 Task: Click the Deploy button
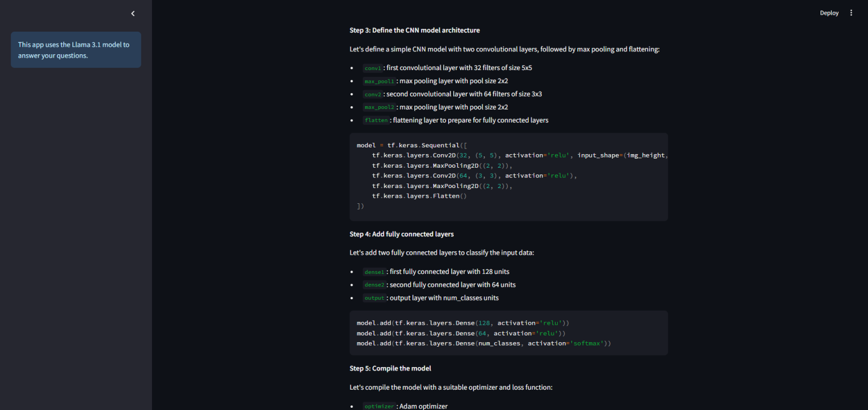tap(829, 12)
